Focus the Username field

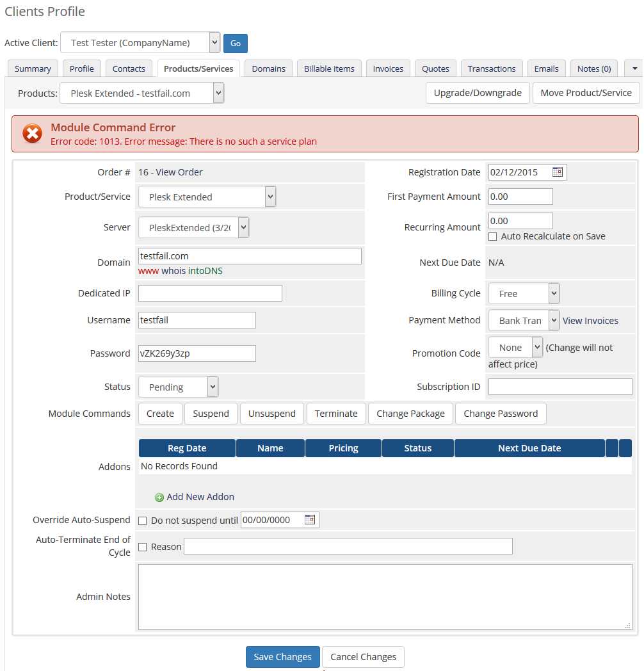click(x=197, y=320)
